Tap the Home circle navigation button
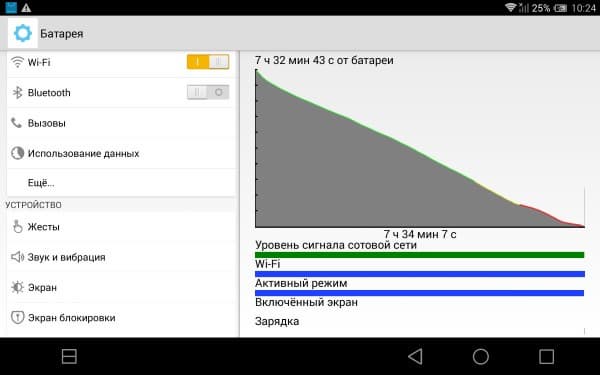The width and height of the screenshot is (600, 375). pos(481,356)
